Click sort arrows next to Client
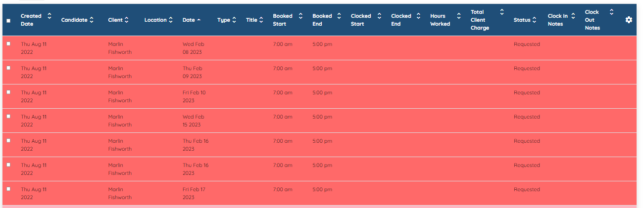644x208 pixels. click(x=126, y=20)
